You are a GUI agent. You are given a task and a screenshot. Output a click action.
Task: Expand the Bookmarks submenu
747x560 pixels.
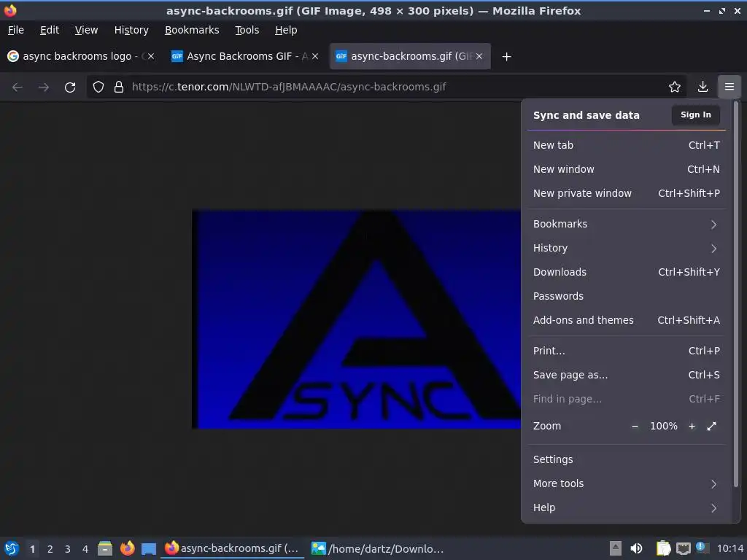(627, 225)
